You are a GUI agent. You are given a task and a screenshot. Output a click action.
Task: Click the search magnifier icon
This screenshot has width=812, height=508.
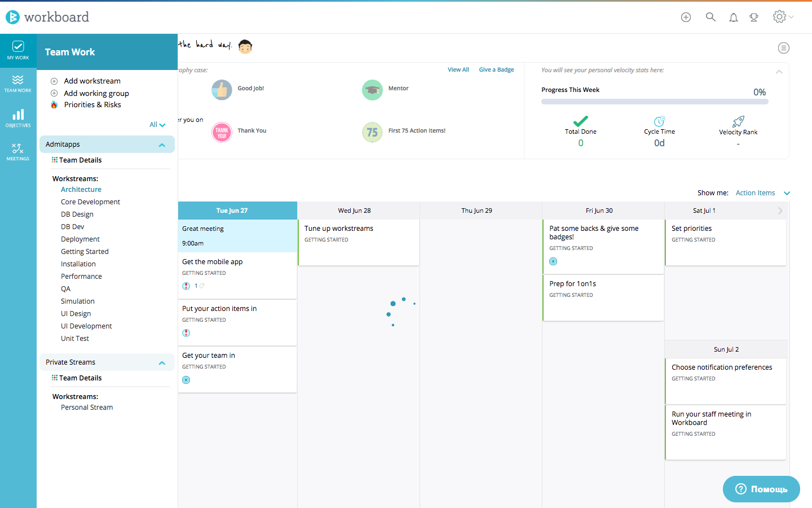tap(710, 17)
